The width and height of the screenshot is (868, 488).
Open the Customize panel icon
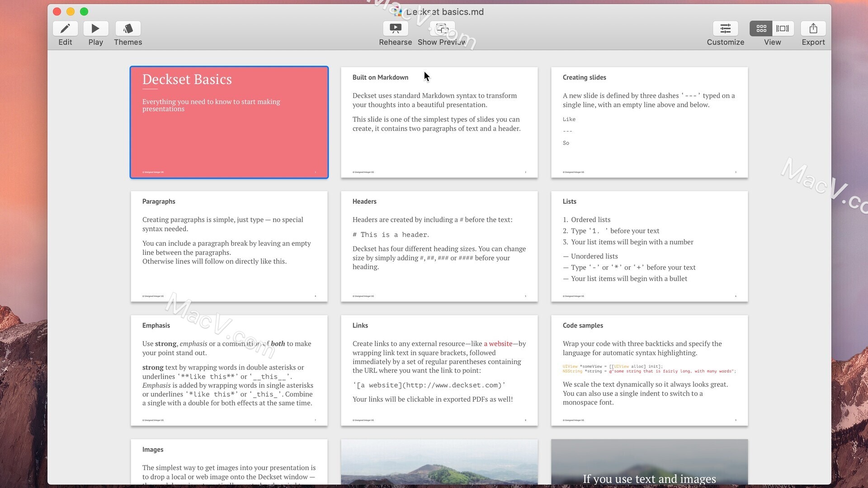[725, 28]
